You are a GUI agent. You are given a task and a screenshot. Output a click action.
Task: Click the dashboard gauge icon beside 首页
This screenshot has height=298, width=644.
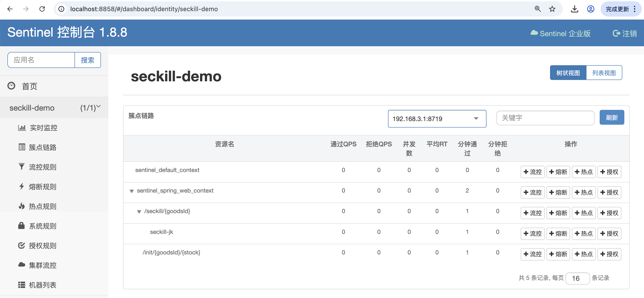[x=11, y=86]
